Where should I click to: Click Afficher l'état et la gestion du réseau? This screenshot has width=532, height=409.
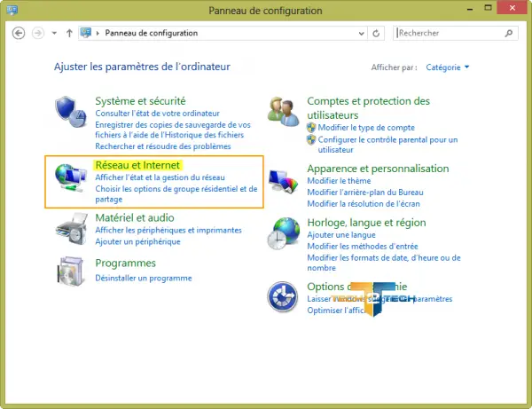160,177
